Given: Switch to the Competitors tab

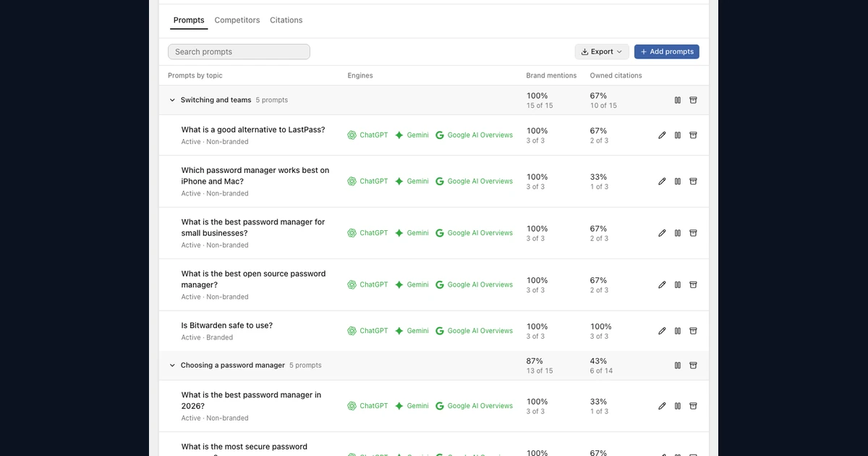Looking at the screenshot, I should click(x=237, y=20).
